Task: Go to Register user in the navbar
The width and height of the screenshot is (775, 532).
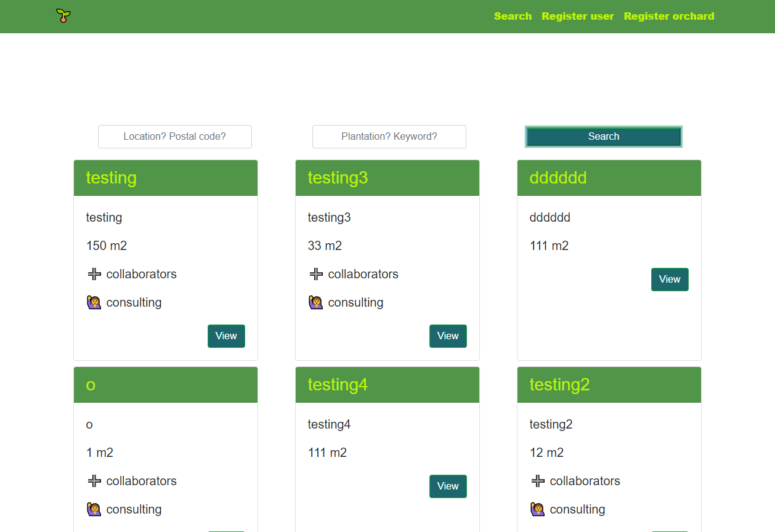Action: point(578,16)
